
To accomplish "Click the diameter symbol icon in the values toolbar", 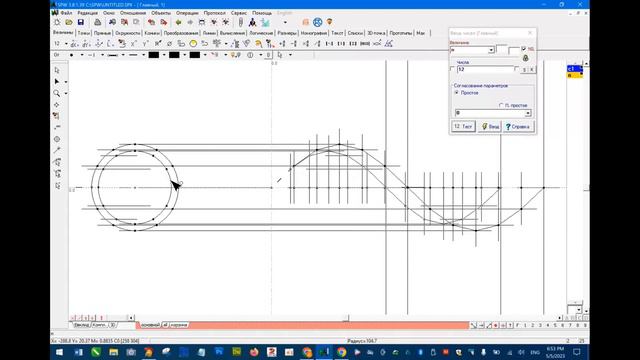I will 169,43.
